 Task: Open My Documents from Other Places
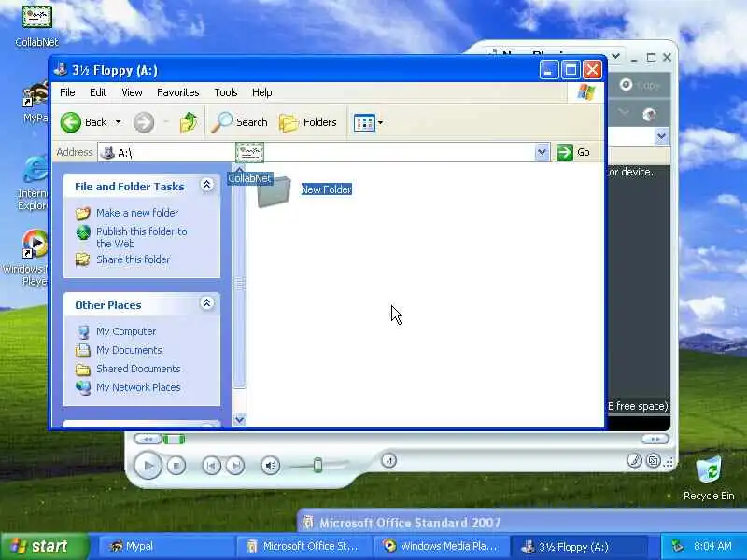click(x=129, y=350)
